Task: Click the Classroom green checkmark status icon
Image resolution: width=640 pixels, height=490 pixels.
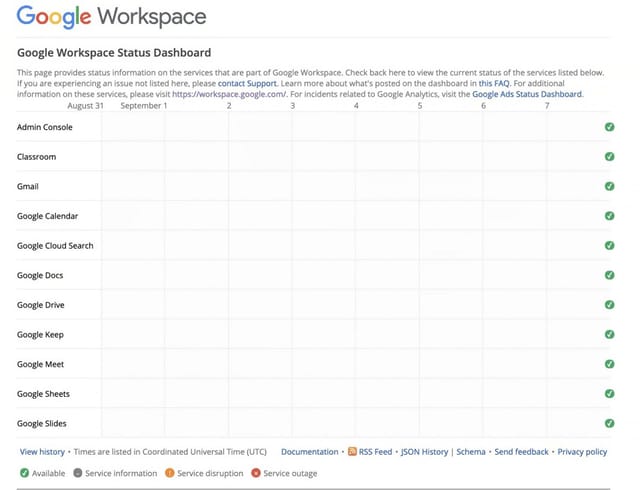Action: pos(609,157)
